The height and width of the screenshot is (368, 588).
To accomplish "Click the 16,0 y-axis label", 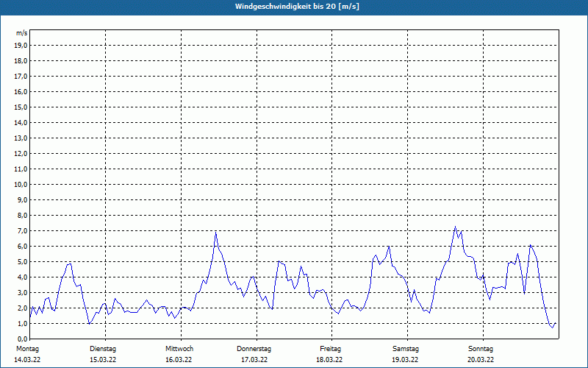I will pos(21,91).
